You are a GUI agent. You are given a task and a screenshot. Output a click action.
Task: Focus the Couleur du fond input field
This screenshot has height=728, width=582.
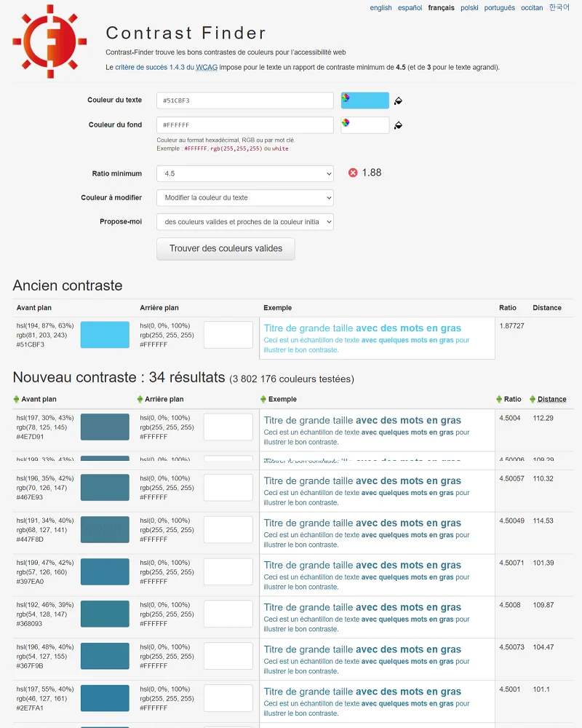(x=245, y=125)
